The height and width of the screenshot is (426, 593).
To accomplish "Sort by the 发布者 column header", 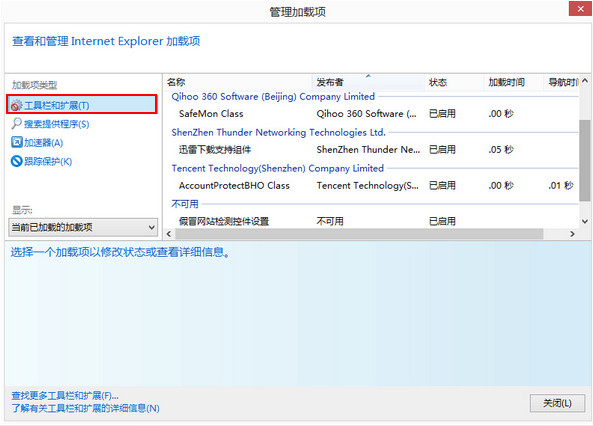I will pos(368,82).
